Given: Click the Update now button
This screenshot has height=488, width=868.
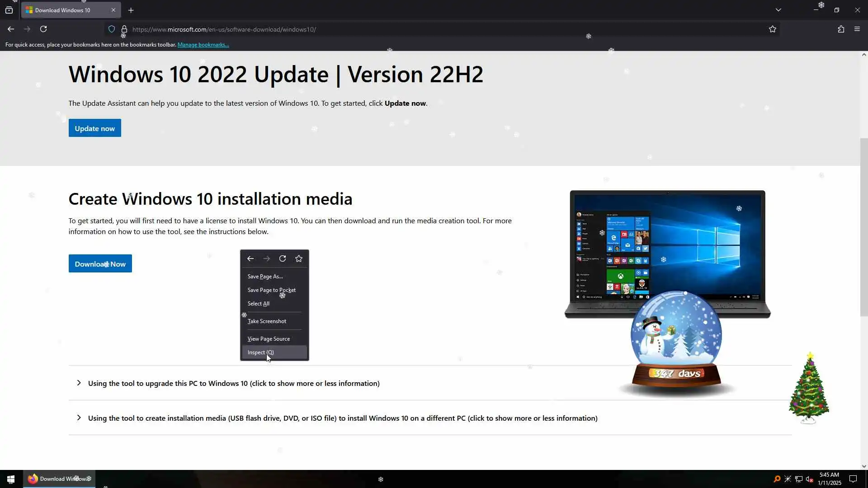Looking at the screenshot, I should coord(94,128).
